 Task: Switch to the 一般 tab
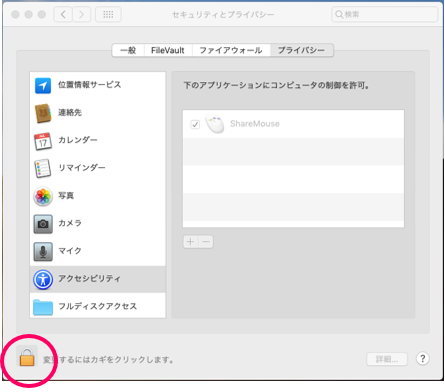tap(128, 50)
